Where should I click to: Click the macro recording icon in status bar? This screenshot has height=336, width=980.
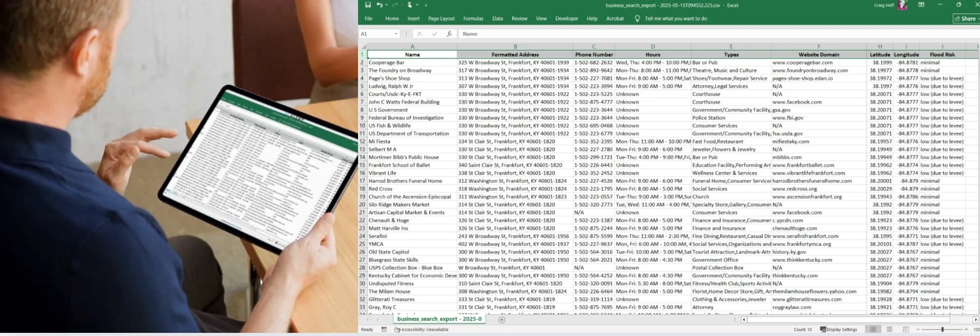click(384, 329)
